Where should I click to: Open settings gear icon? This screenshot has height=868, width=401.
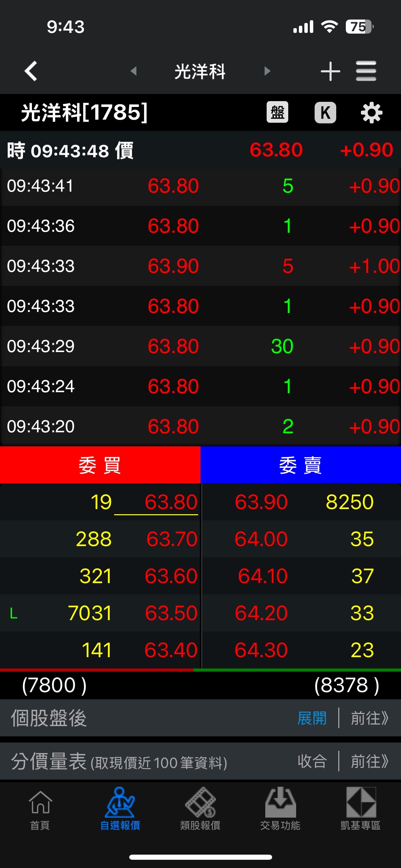pyautogui.click(x=372, y=112)
